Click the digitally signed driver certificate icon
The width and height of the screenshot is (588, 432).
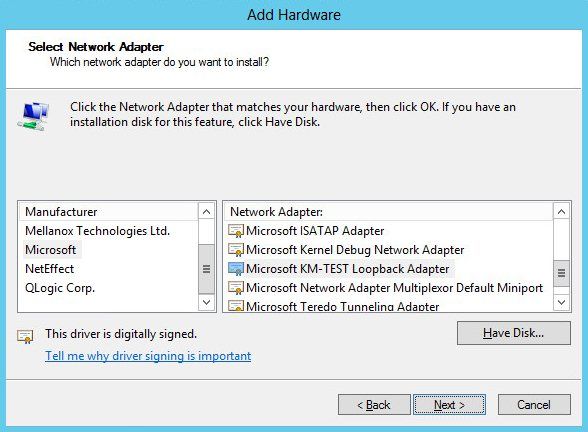click(x=25, y=336)
